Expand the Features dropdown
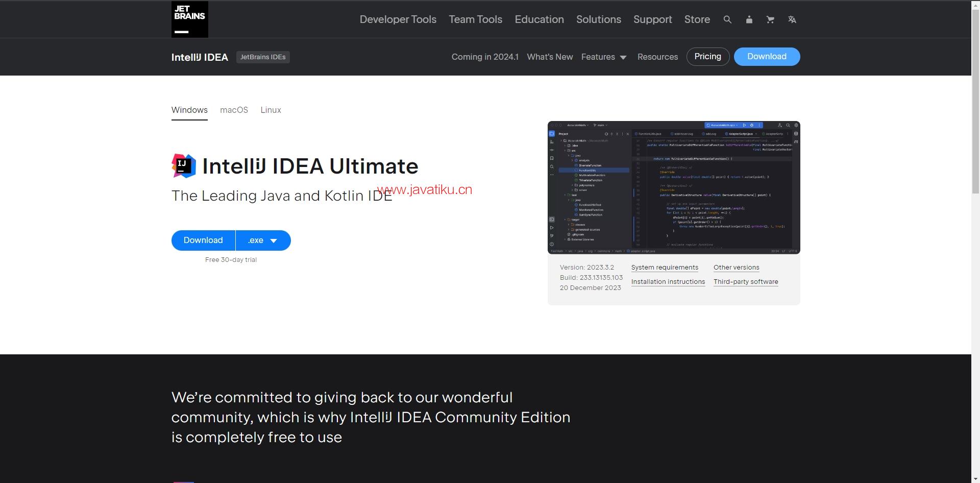The width and height of the screenshot is (980, 483). [x=603, y=57]
